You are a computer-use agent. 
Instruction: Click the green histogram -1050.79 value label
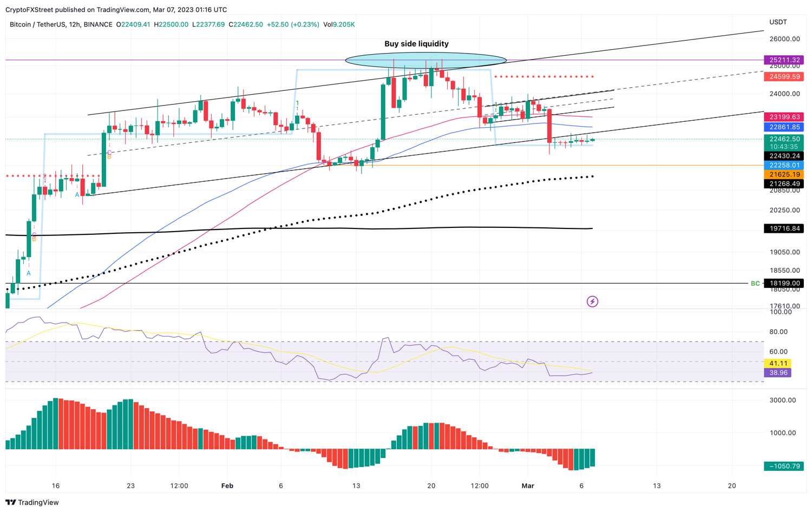click(x=784, y=466)
